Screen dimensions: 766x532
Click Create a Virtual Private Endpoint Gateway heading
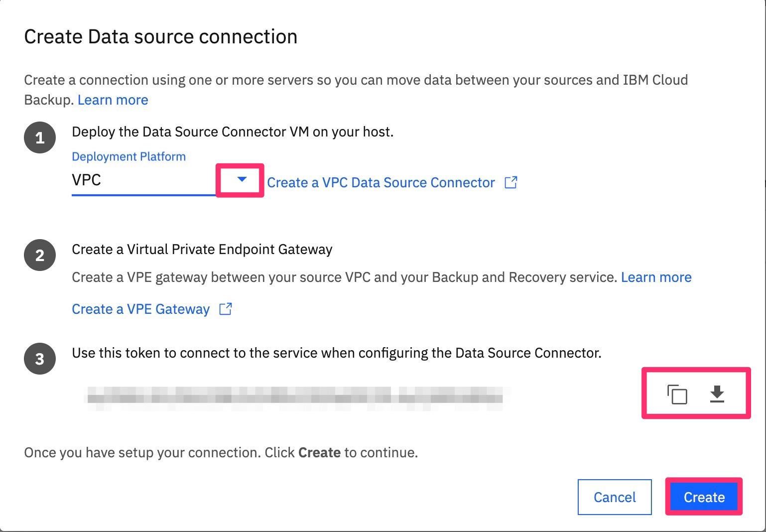point(202,249)
